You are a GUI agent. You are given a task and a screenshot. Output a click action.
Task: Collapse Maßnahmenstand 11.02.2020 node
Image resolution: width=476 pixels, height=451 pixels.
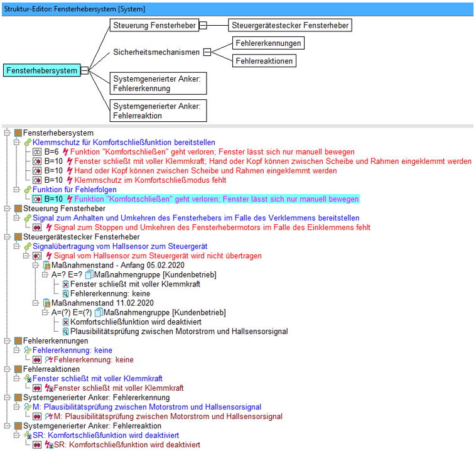(36, 303)
